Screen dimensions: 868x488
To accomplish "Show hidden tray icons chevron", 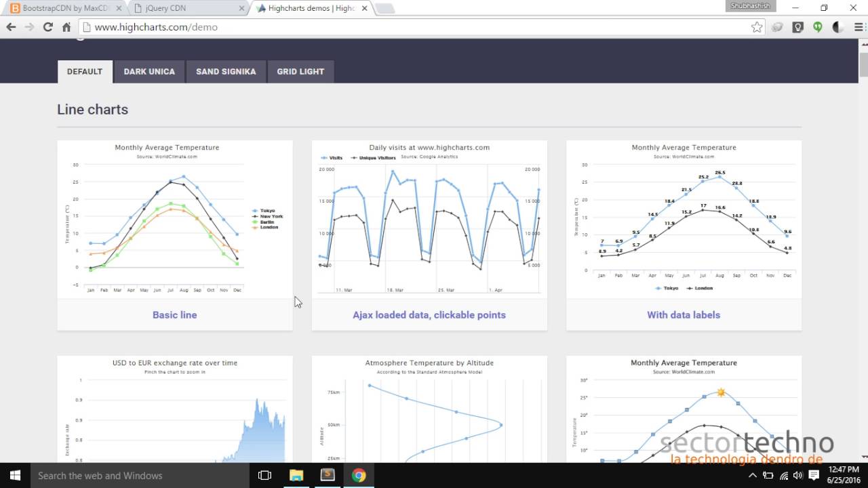I will tap(754, 476).
